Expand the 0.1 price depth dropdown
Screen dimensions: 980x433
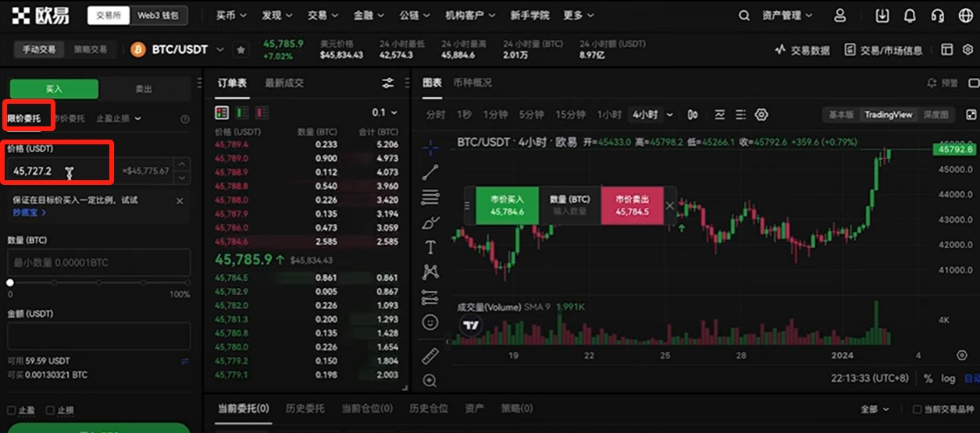[x=384, y=112]
